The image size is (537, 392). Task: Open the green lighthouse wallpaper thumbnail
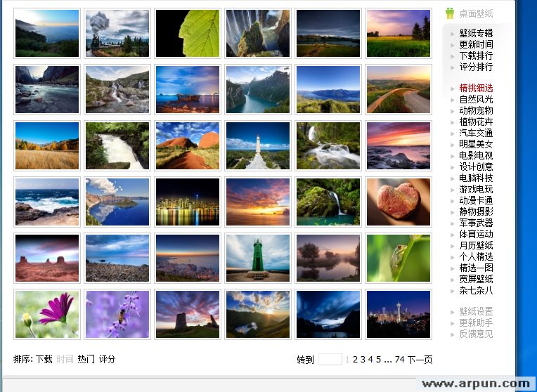[x=258, y=258]
